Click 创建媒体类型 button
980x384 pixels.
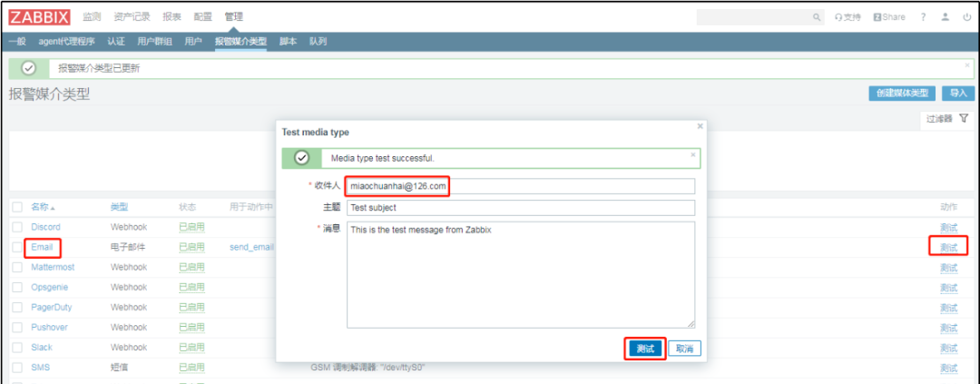pos(902,94)
